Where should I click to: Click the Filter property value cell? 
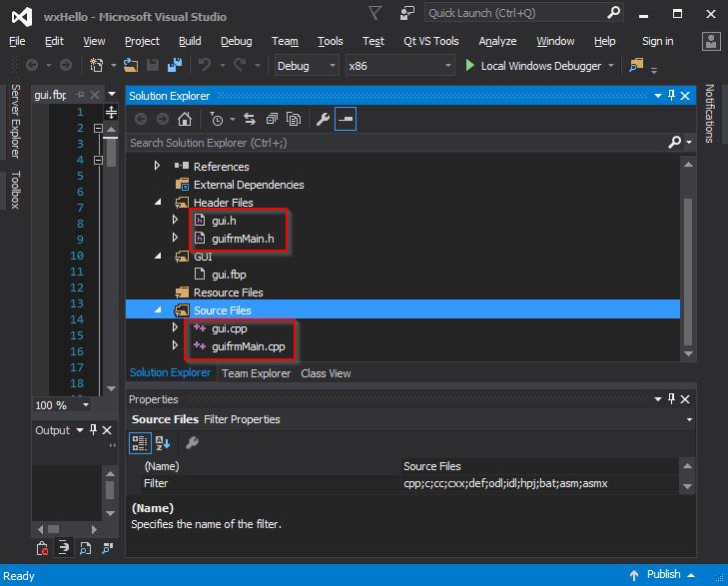(540, 483)
